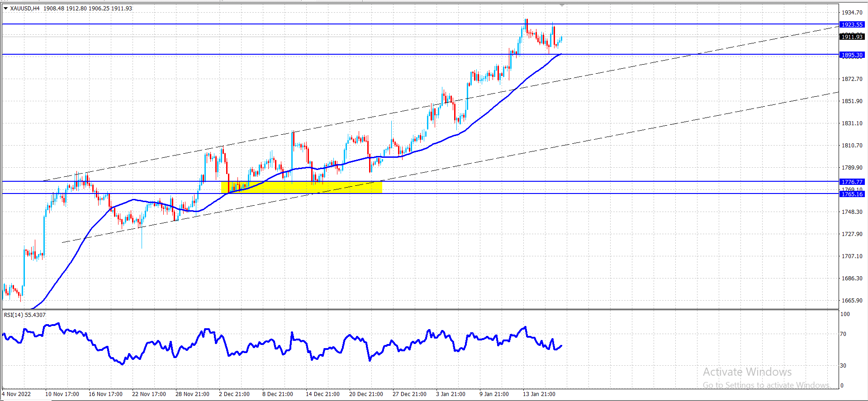Click the 1831.10 price scale value

point(852,123)
